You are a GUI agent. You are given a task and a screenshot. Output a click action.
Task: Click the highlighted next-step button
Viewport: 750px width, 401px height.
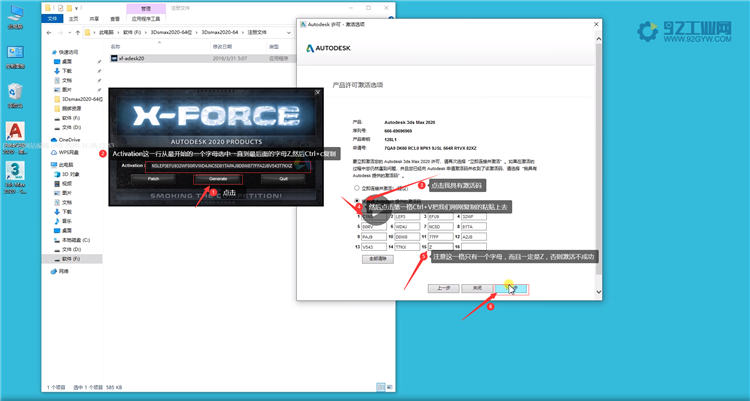click(511, 288)
